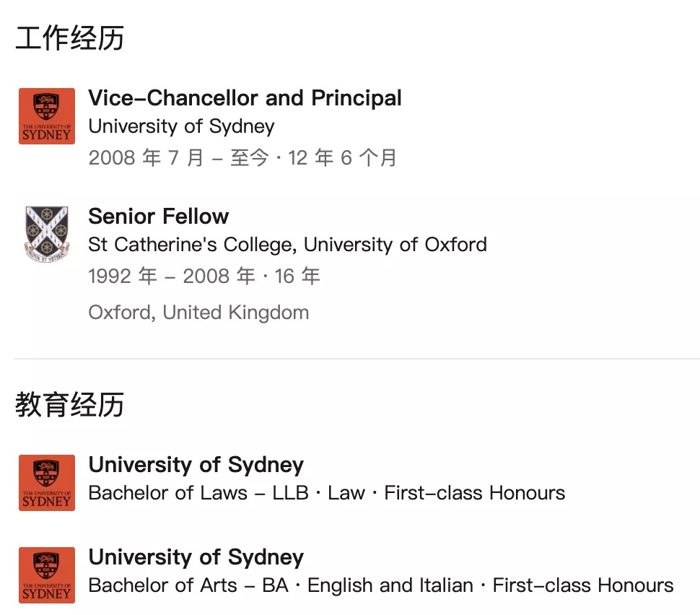
Task: Open the Vice-Chancellor and Principal title
Action: [x=245, y=98]
